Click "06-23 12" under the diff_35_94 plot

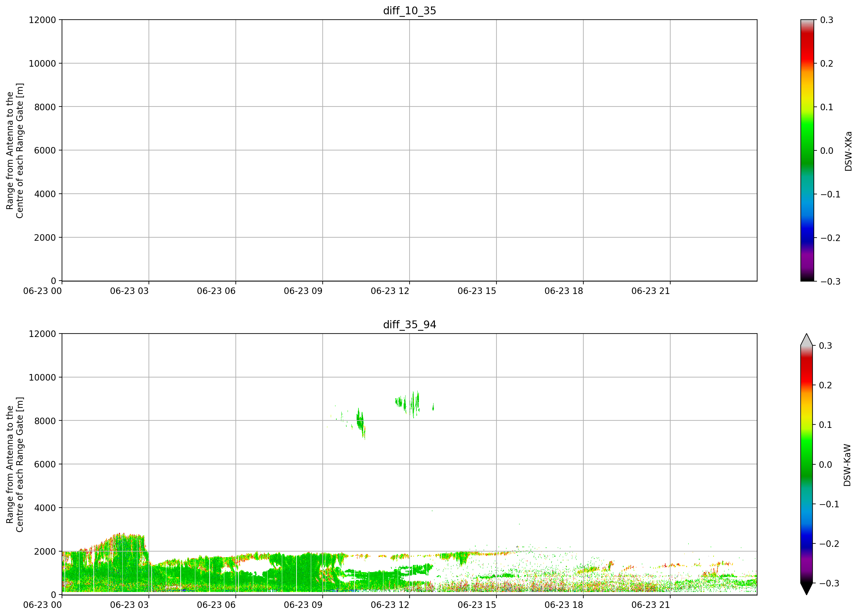(390, 605)
